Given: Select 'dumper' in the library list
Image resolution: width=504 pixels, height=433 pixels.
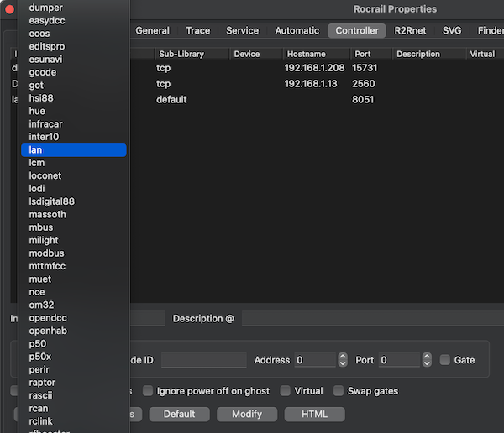Looking at the screenshot, I should (x=74, y=8).
